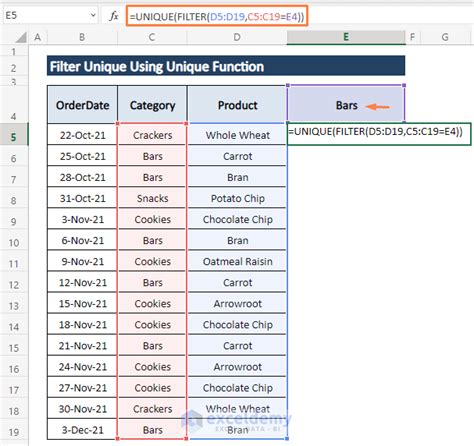Click the date cell 21-Nov-21

click(x=82, y=345)
